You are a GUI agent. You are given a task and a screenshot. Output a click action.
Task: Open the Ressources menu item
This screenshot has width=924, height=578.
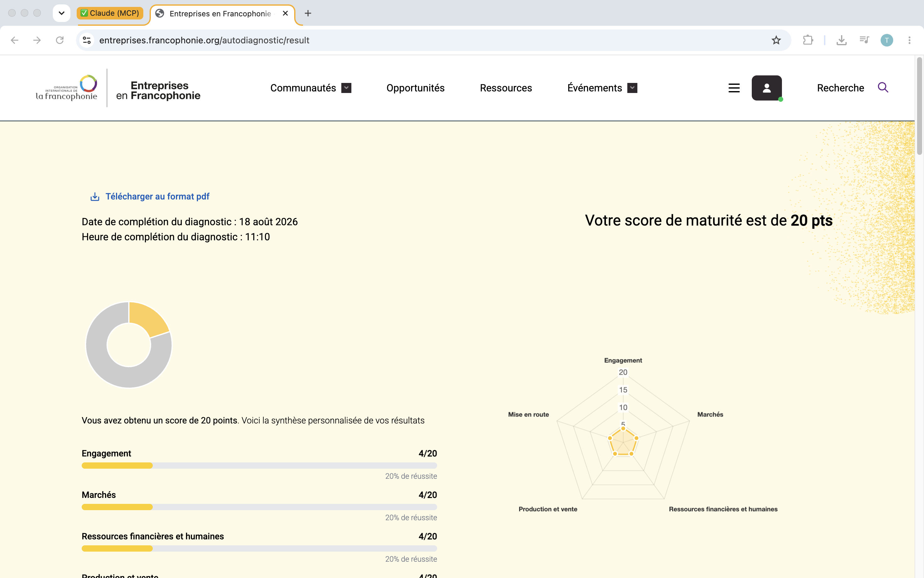click(506, 88)
